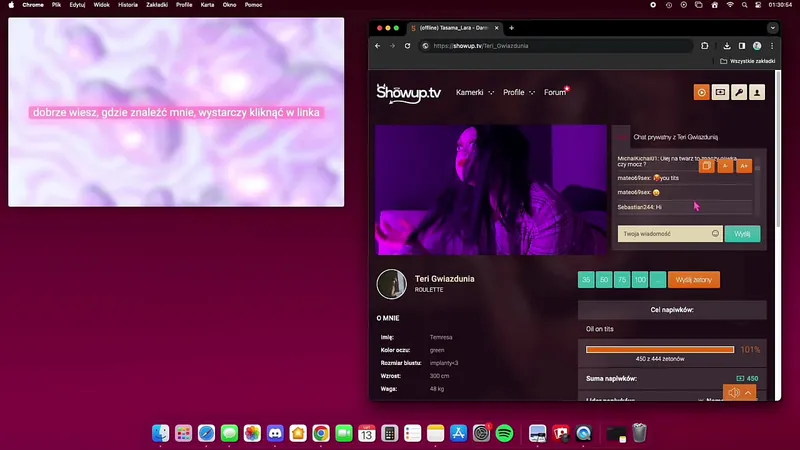The image size is (800, 450).
Task: Click the page vertical scrollbar in Chrome
Action: click(778, 148)
